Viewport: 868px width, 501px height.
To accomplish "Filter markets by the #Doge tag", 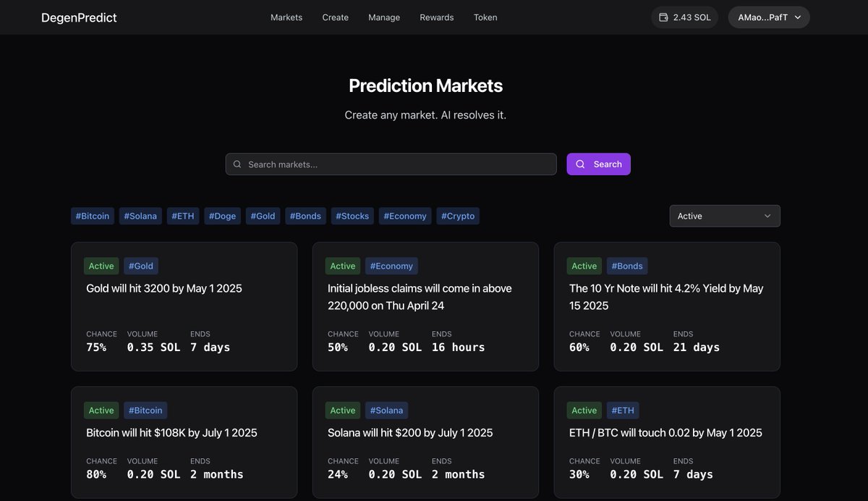I will [222, 216].
